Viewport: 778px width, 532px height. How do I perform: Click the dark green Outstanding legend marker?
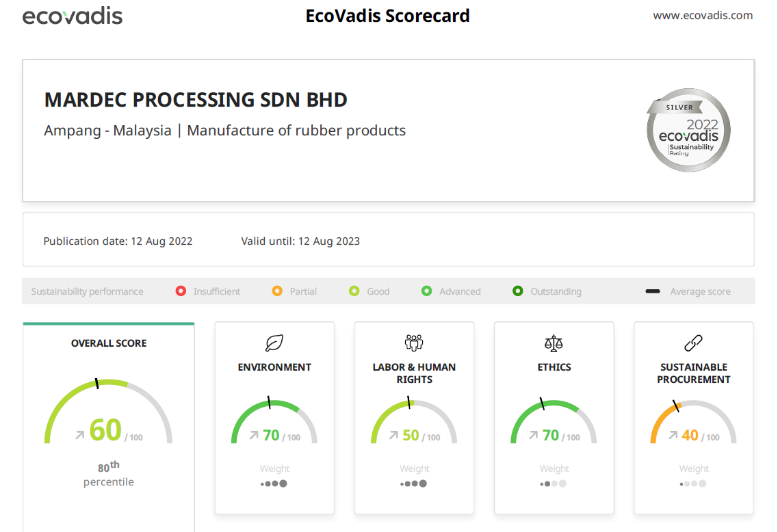click(x=517, y=291)
